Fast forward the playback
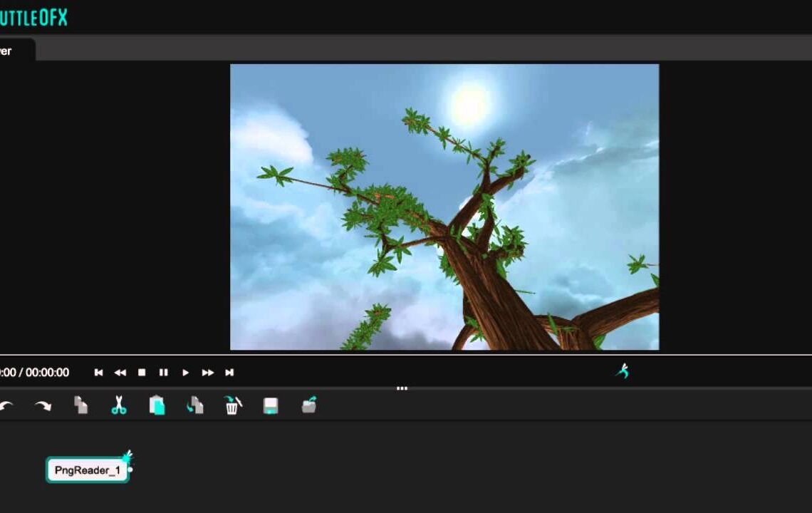This screenshot has width=812, height=513. point(207,372)
